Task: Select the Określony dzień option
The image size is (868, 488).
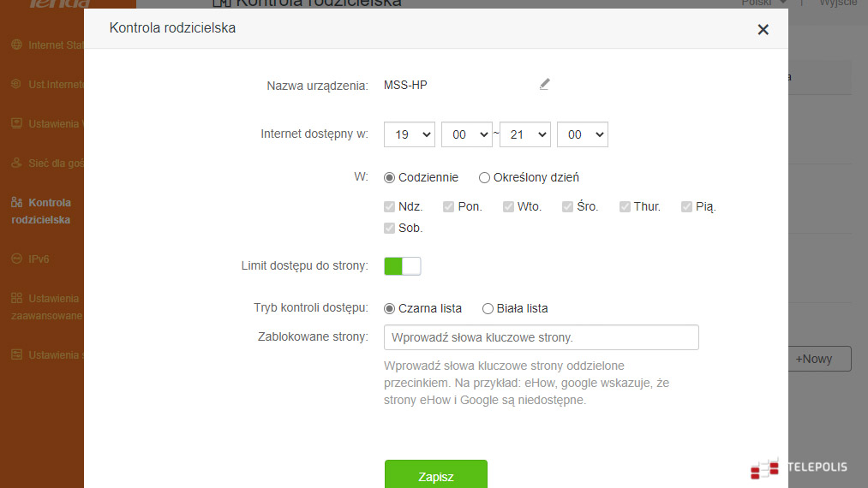Action: pyautogui.click(x=484, y=178)
